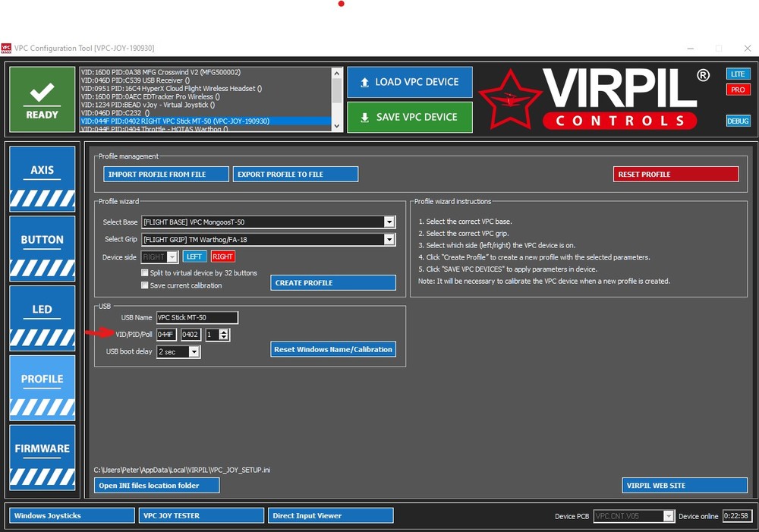Check Save current calibration
Screen dimensions: 759x532
click(x=144, y=285)
